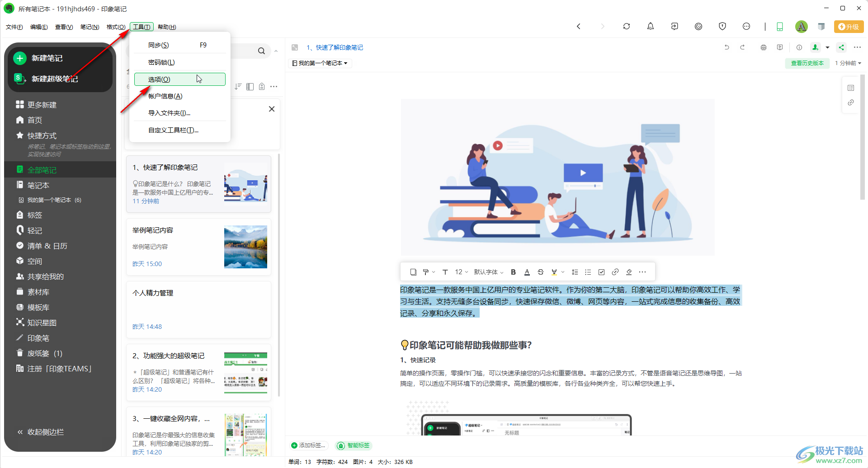Open the 格式(O) menu
Viewport: 868px width, 468px height.
tap(116, 27)
